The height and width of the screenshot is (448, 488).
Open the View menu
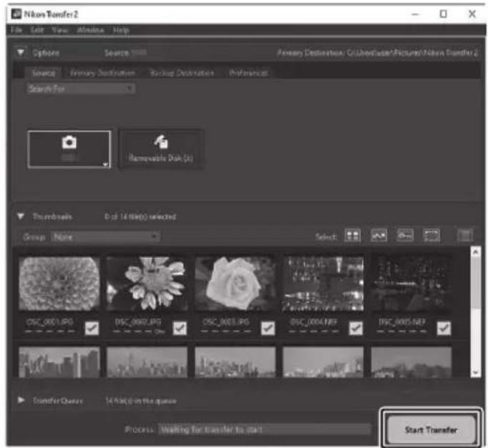click(60, 30)
